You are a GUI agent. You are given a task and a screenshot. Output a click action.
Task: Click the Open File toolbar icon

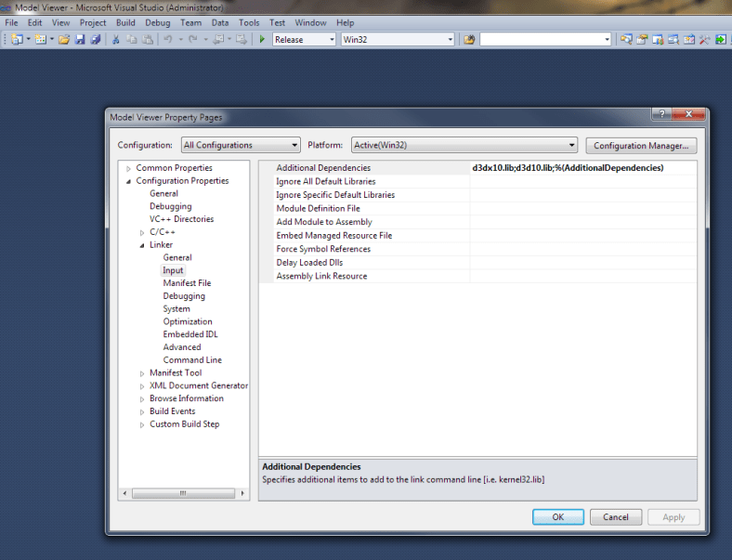point(64,40)
